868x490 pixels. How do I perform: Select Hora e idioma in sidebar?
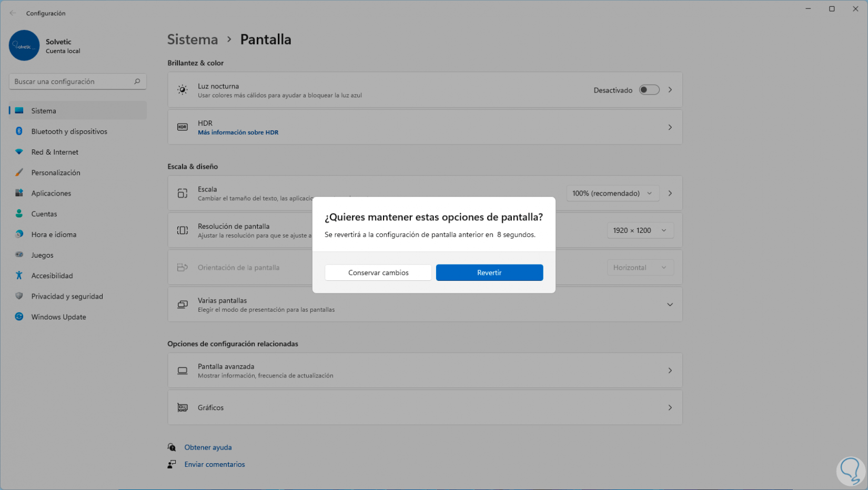click(54, 234)
